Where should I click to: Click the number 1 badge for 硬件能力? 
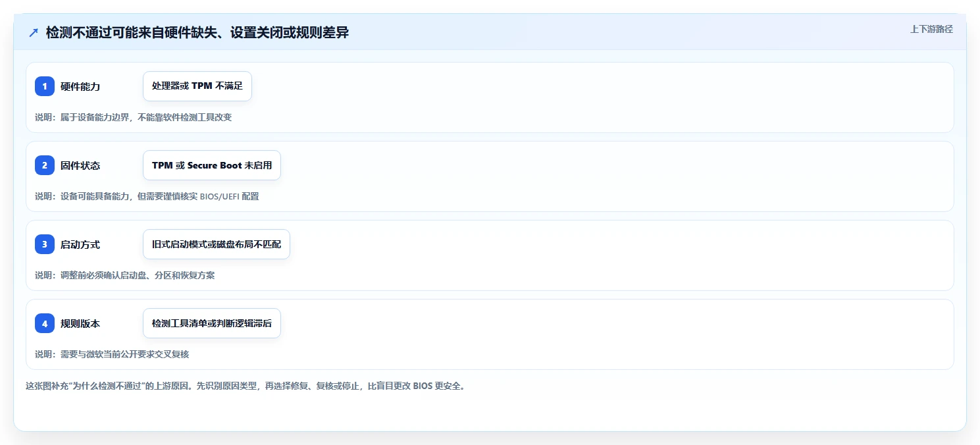pyautogui.click(x=45, y=86)
